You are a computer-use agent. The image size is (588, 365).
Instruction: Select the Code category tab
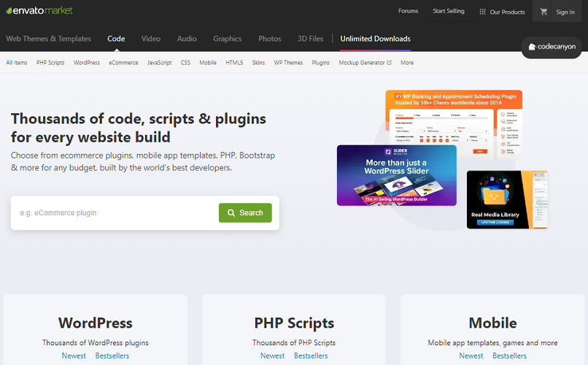(116, 39)
